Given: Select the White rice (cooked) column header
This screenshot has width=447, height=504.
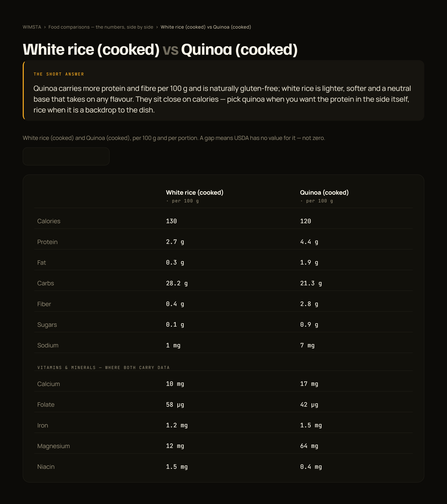Looking at the screenshot, I should click(x=194, y=192).
